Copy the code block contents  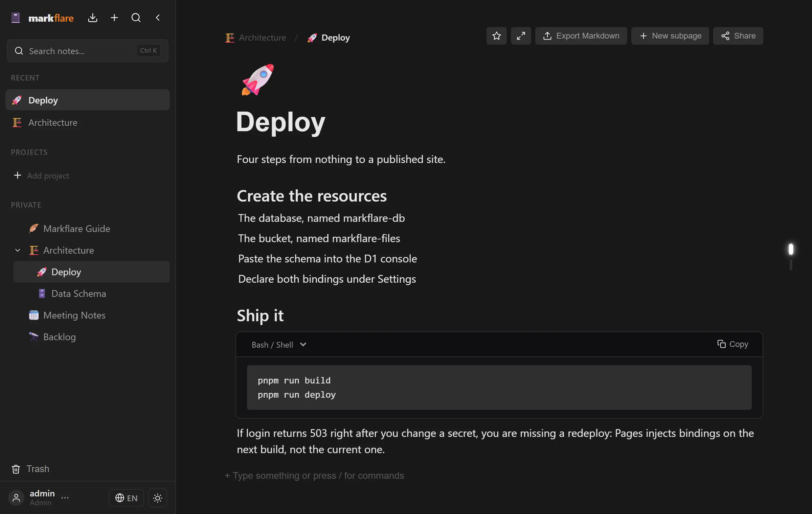click(x=732, y=344)
